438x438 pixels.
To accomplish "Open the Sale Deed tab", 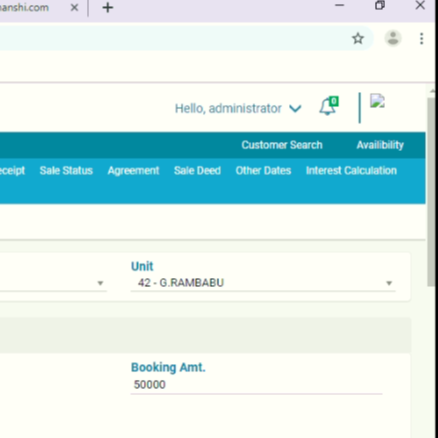I will click(197, 171).
